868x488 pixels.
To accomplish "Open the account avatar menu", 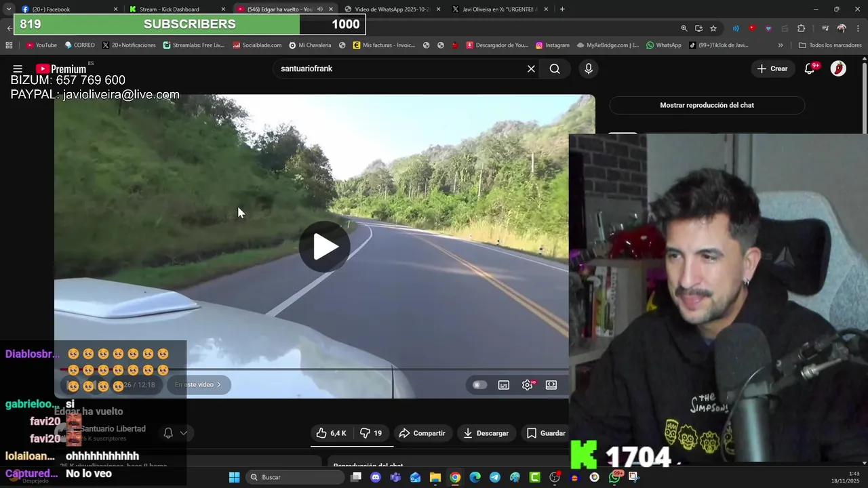I will (838, 68).
